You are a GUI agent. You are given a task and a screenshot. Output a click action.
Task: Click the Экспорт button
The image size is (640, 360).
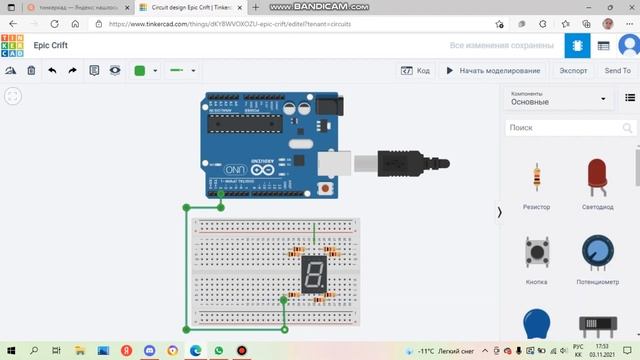pos(573,71)
